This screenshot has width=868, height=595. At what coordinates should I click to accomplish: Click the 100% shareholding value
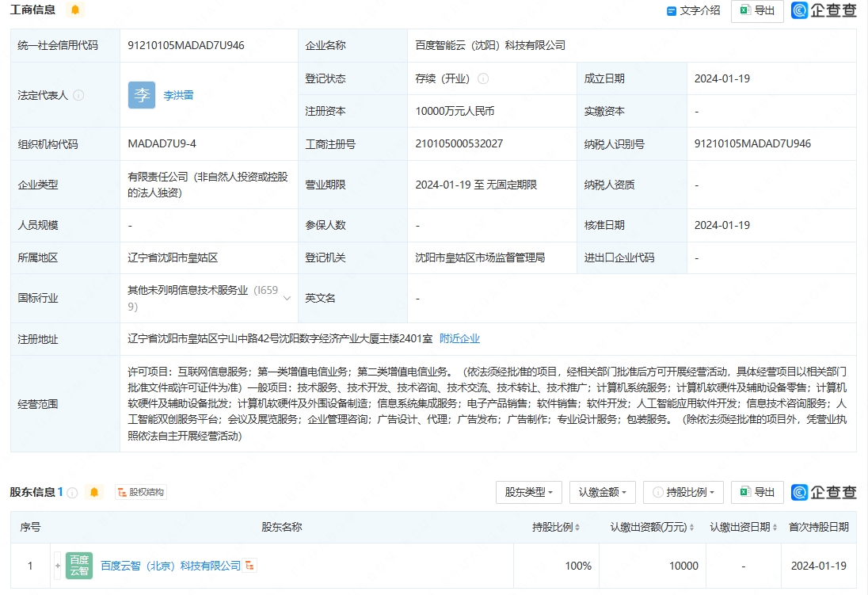click(x=578, y=566)
